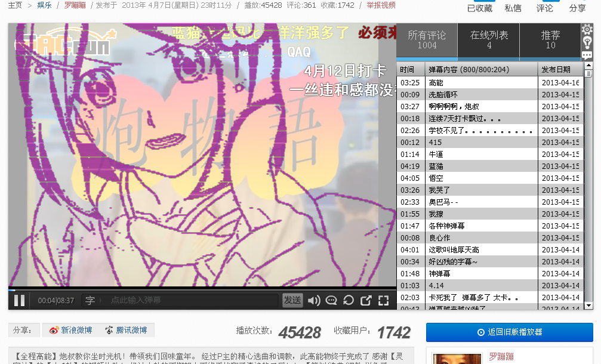Screen dimensions: 601x364
Task: Select danmaku row 高能
Action: [490, 83]
